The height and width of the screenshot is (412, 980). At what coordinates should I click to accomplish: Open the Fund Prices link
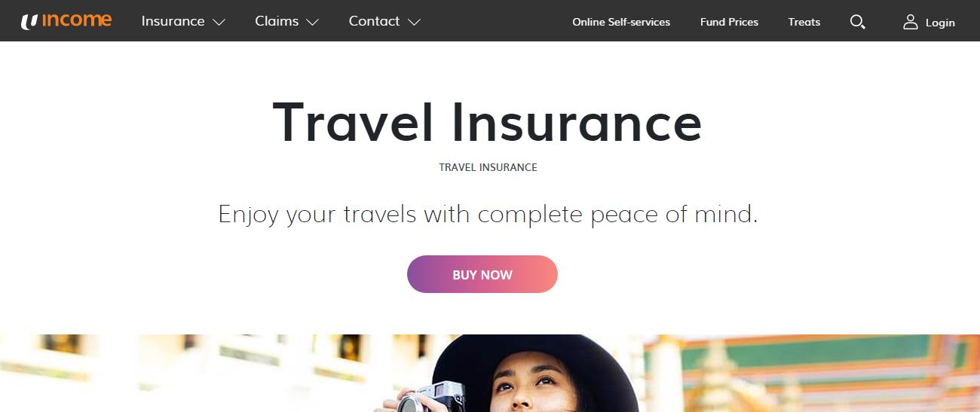pyautogui.click(x=729, y=22)
